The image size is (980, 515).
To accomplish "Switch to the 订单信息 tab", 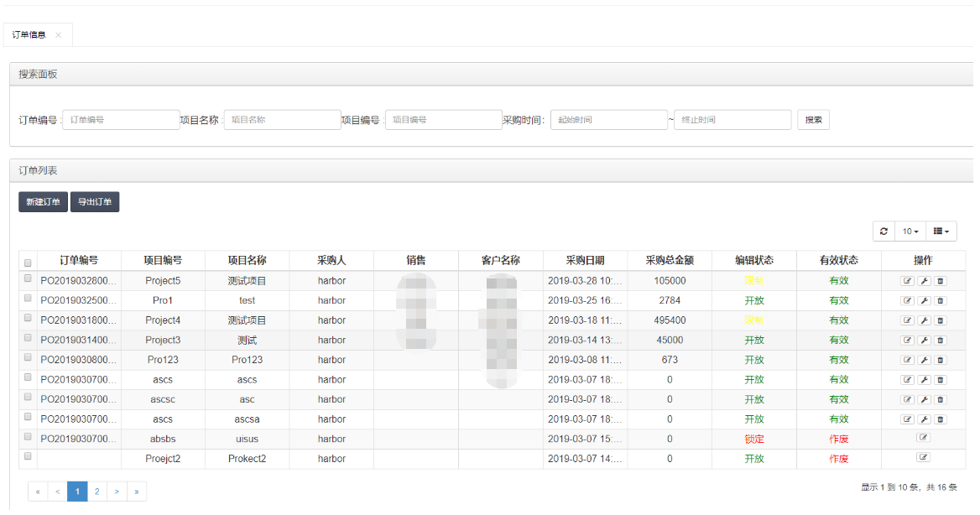I will (x=29, y=35).
